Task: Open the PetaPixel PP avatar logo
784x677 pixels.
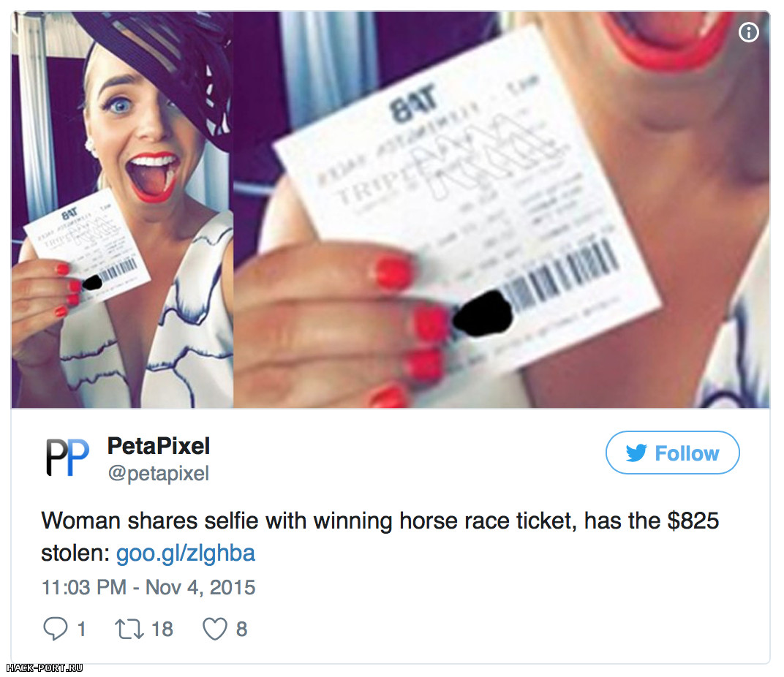Action: [x=67, y=458]
